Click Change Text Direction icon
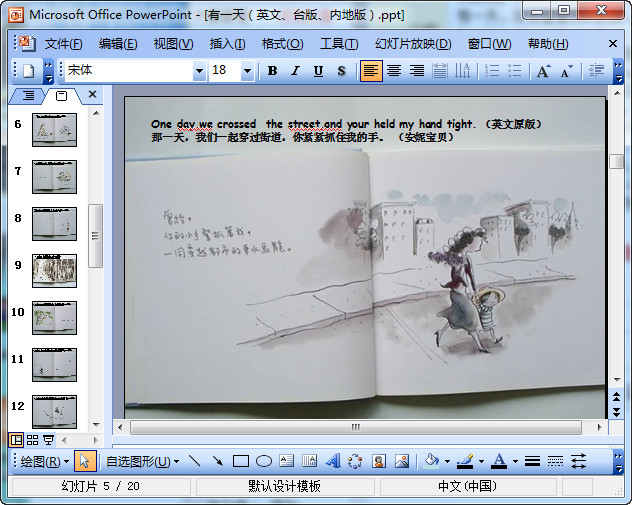The width and height of the screenshot is (632, 505). 462,71
